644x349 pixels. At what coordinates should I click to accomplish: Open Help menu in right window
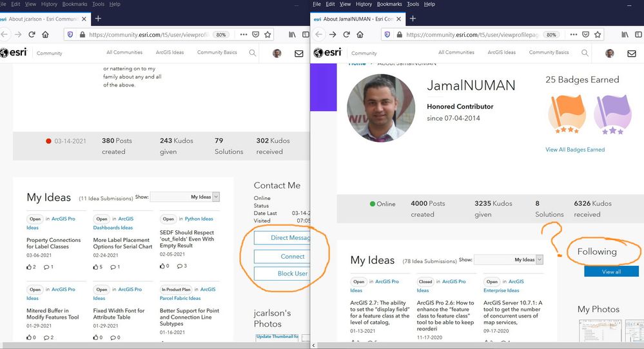click(429, 4)
